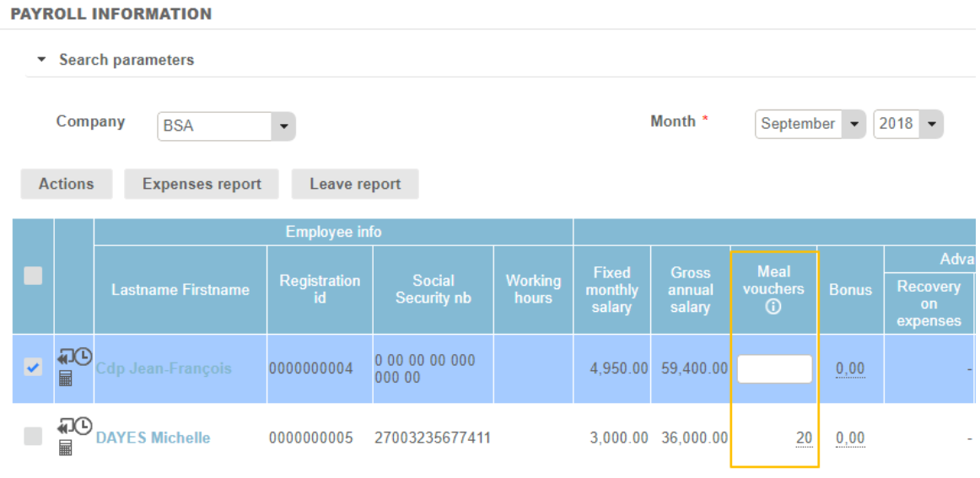Image resolution: width=980 pixels, height=478 pixels.
Task: Click the Meal vouchers input for Cdp Jean-François
Action: [x=774, y=369]
